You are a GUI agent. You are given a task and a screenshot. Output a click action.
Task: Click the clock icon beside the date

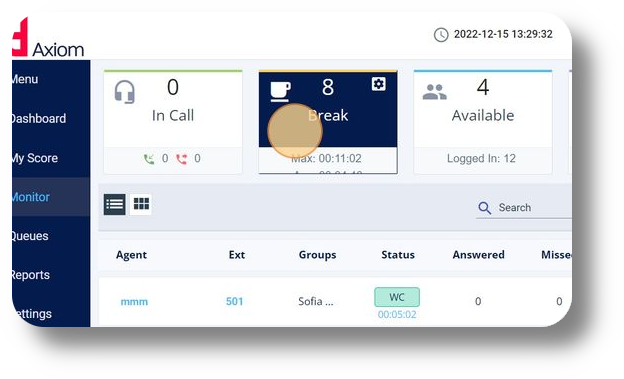441,35
